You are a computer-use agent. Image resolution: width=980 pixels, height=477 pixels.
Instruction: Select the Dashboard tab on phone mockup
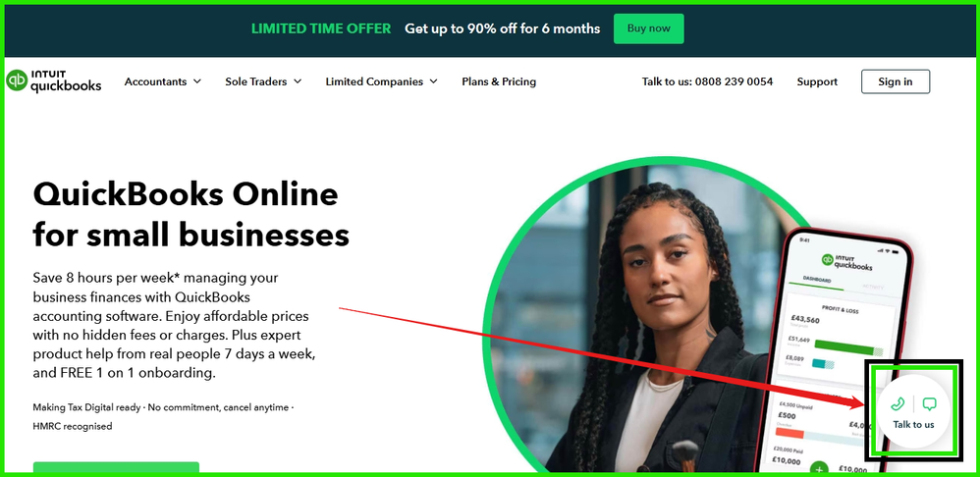point(816,280)
